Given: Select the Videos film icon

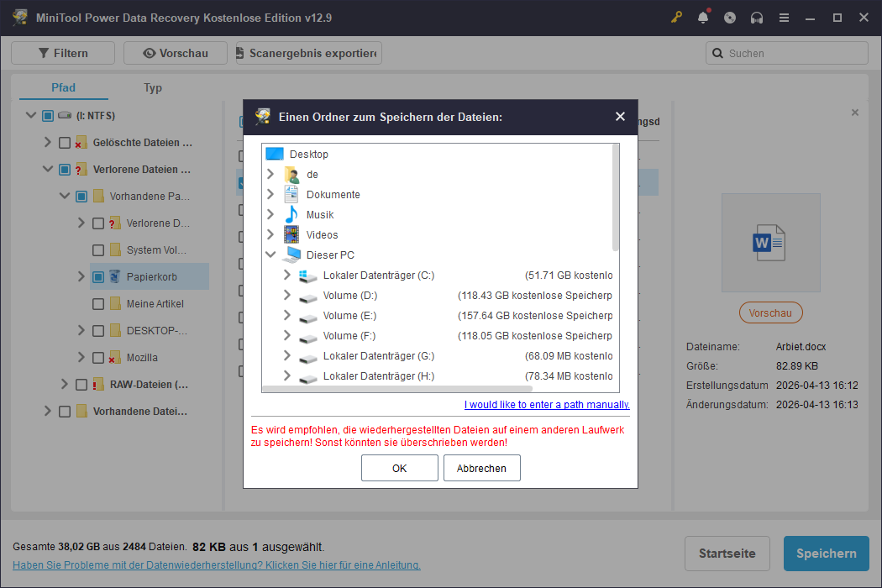Looking at the screenshot, I should coord(291,234).
